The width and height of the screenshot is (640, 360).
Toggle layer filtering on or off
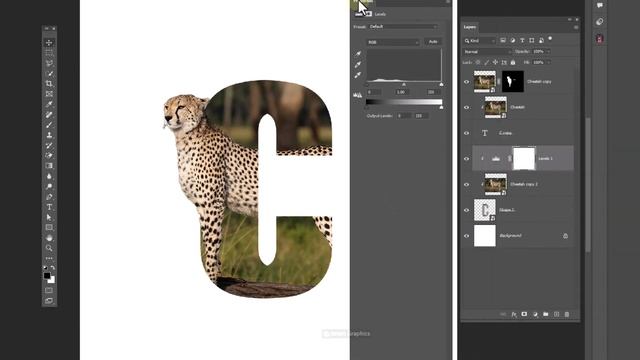pos(550,39)
